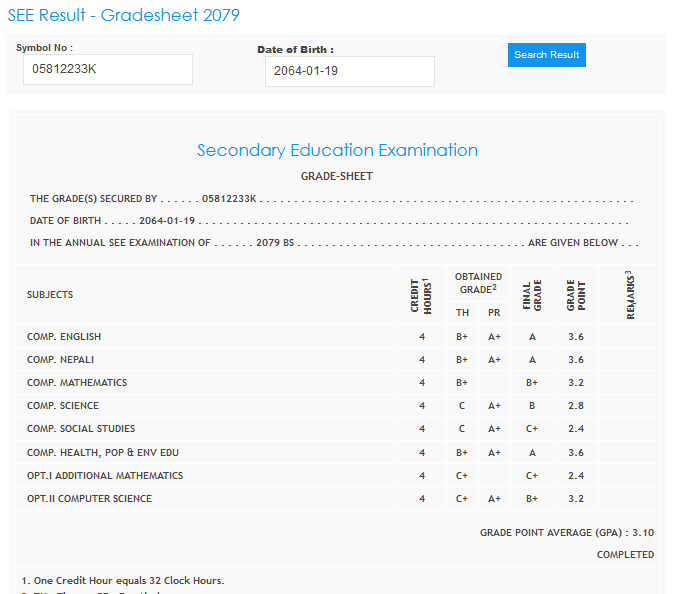687x594 pixels.
Task: Click the SEE Result - Gradesheet 2079 heading
Action: [123, 16]
